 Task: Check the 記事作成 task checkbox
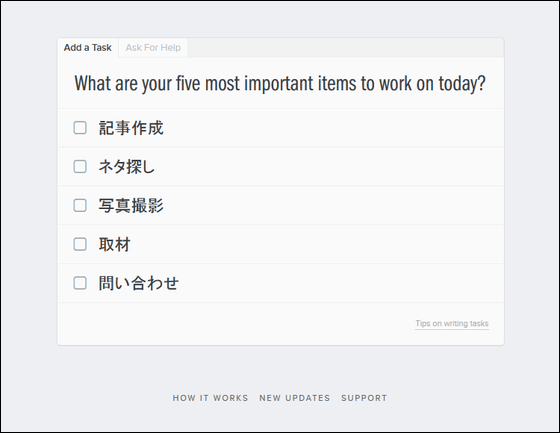[80, 128]
